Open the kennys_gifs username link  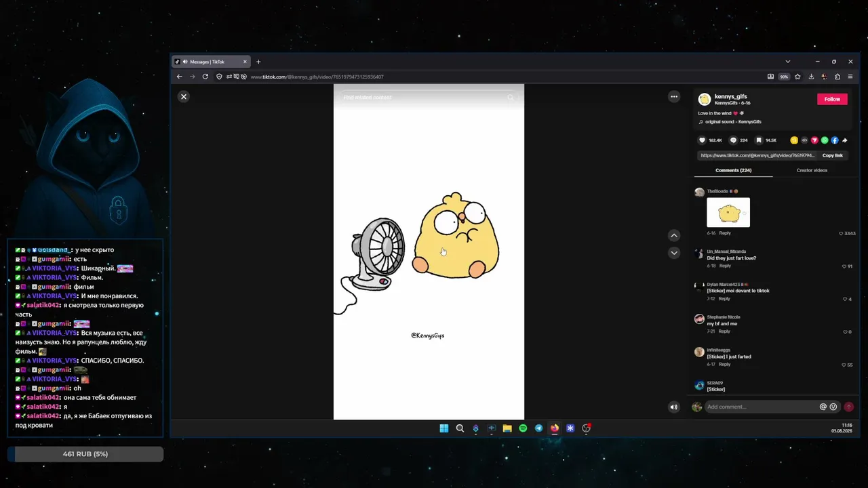(x=731, y=96)
